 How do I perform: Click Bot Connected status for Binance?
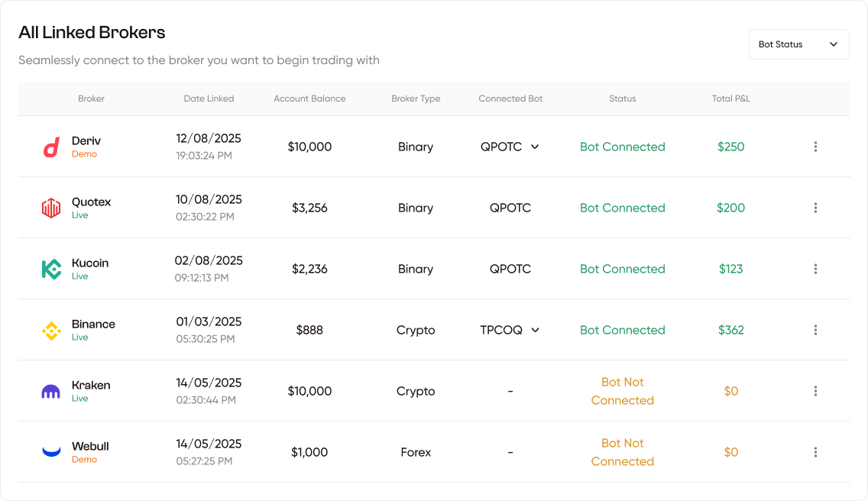tap(622, 330)
